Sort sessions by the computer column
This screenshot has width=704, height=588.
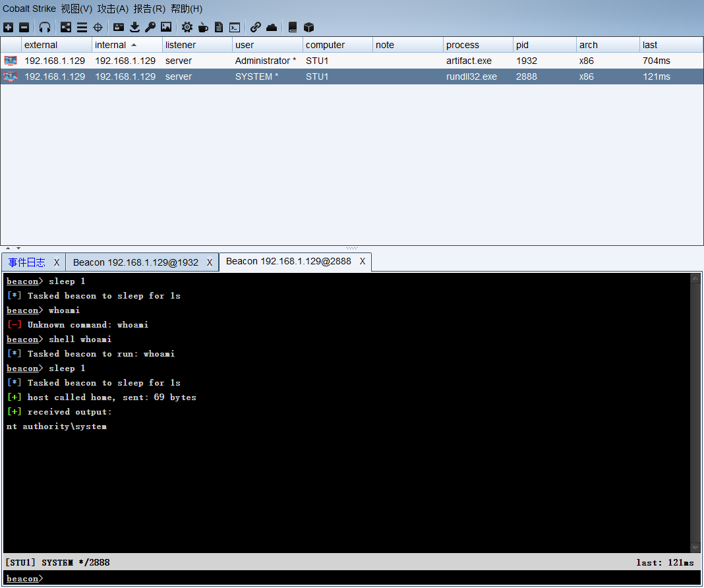pyautogui.click(x=337, y=45)
